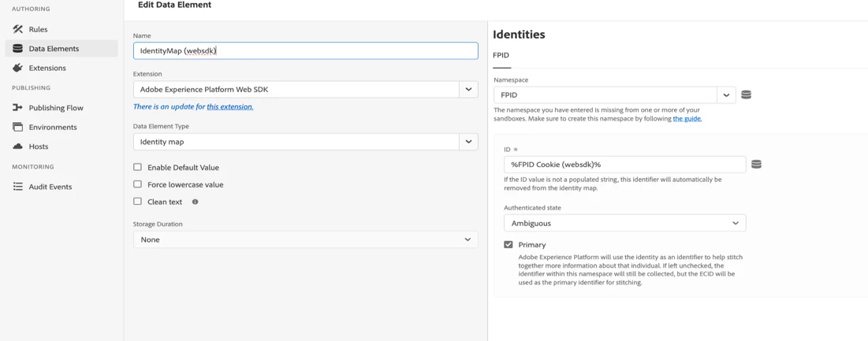Image resolution: width=868 pixels, height=341 pixels.
Task: Expand the Extension dropdown
Action: 468,90
